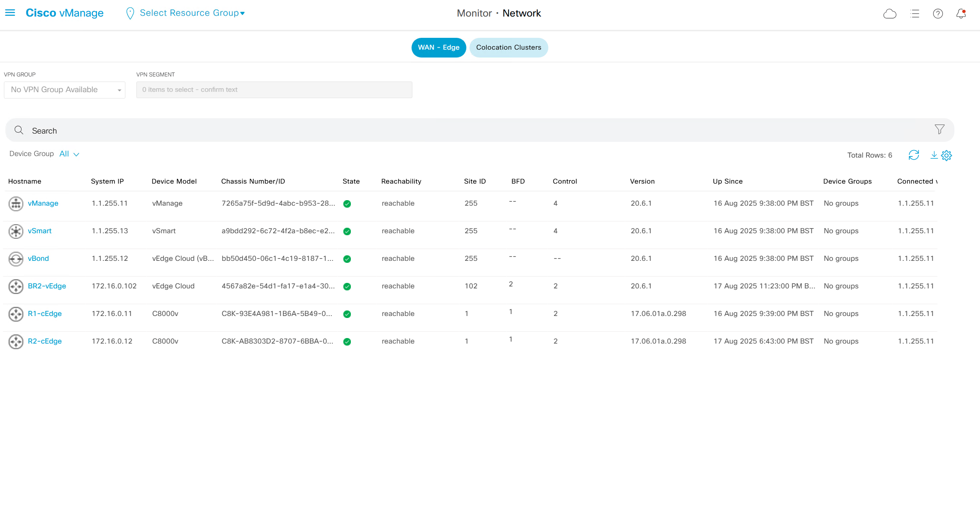Click the filter funnel icon
Image resolution: width=980 pixels, height=526 pixels.
pyautogui.click(x=939, y=130)
